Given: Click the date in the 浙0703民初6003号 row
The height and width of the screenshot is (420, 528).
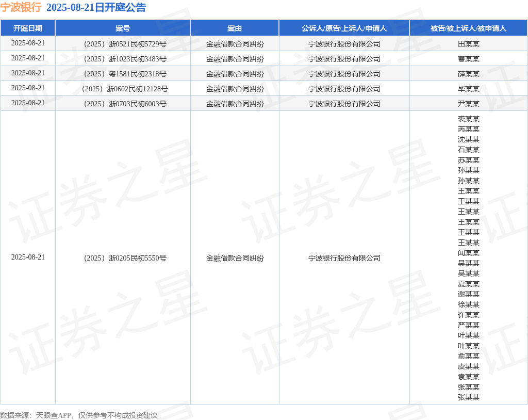Looking at the screenshot, I should click(28, 103).
